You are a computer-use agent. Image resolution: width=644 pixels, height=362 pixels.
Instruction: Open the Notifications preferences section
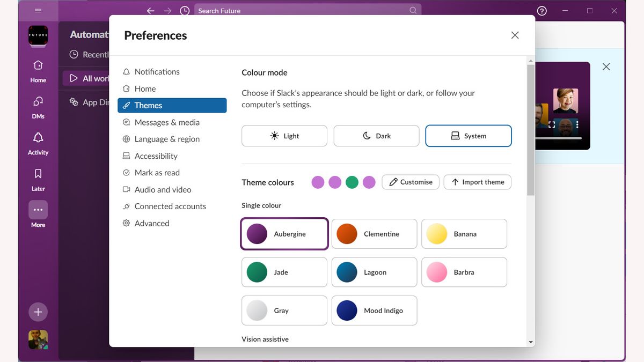click(x=157, y=71)
